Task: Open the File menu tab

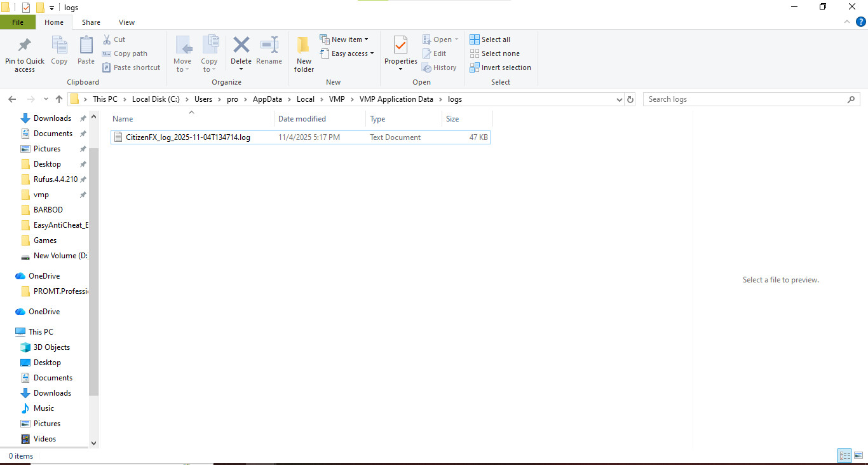Action: pyautogui.click(x=18, y=22)
